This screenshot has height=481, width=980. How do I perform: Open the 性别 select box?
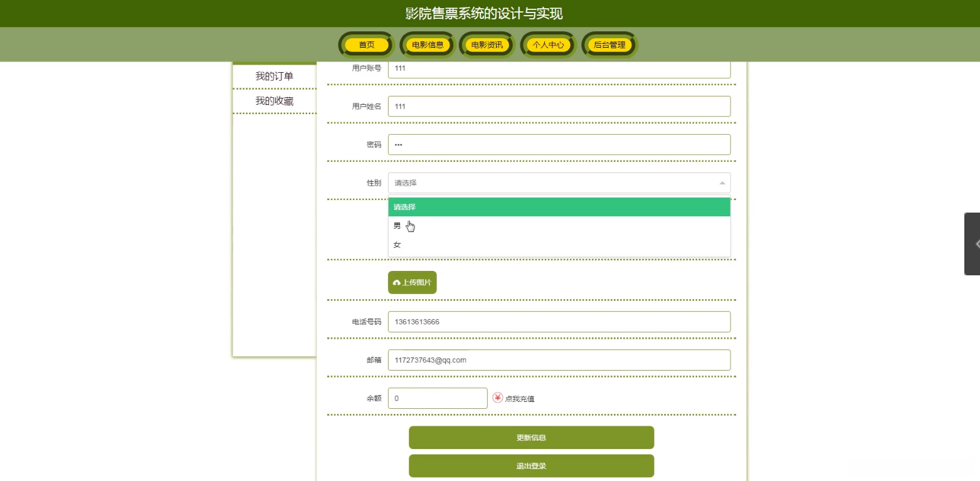click(559, 183)
